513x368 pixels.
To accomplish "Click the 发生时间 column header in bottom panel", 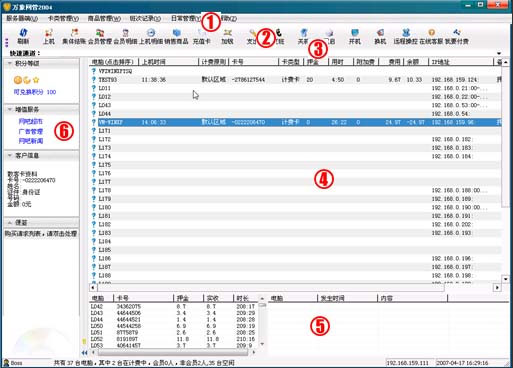I will pos(347,298).
